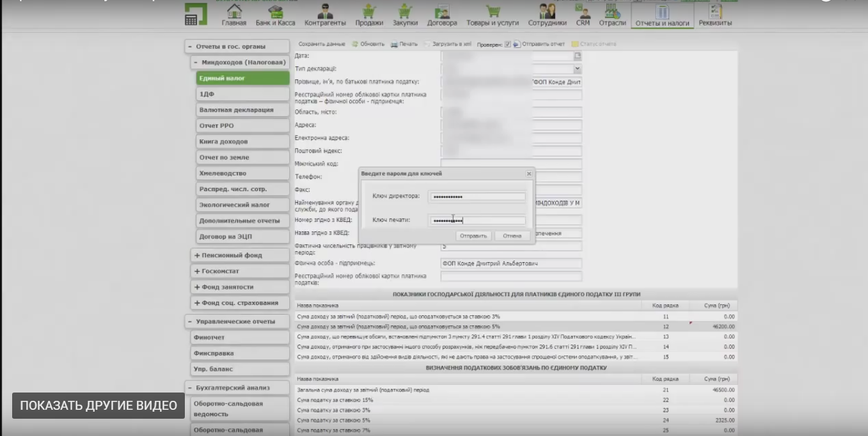
Task: Click the Загальна сума доходу row
Action: click(516, 390)
